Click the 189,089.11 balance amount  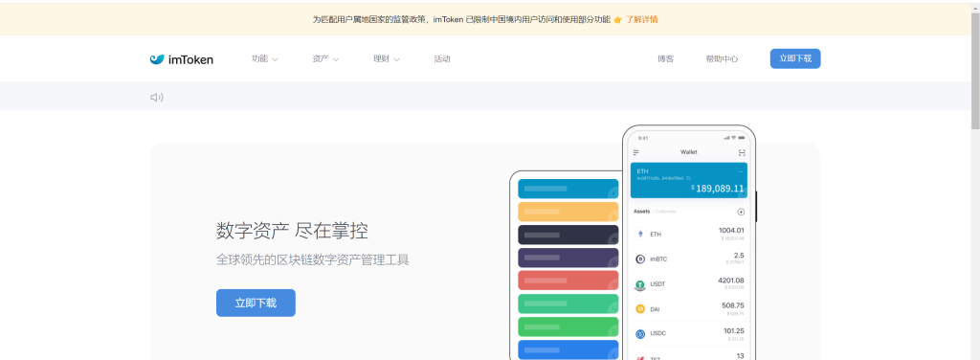(720, 188)
